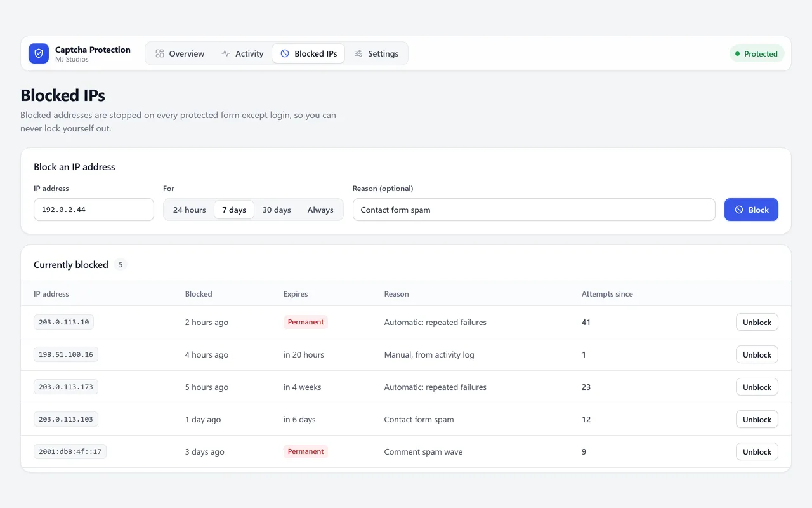
Task: Focus the Reason (optional) field
Action: [534, 210]
